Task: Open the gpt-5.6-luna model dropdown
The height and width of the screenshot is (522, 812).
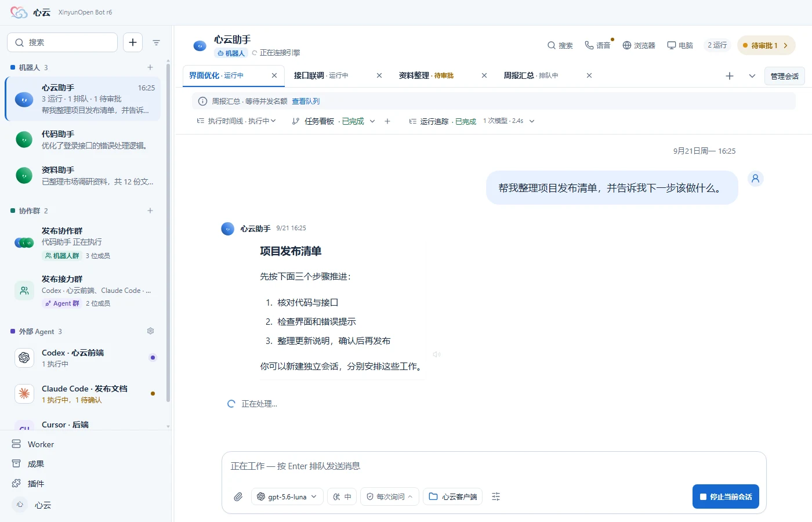Action: tap(287, 496)
